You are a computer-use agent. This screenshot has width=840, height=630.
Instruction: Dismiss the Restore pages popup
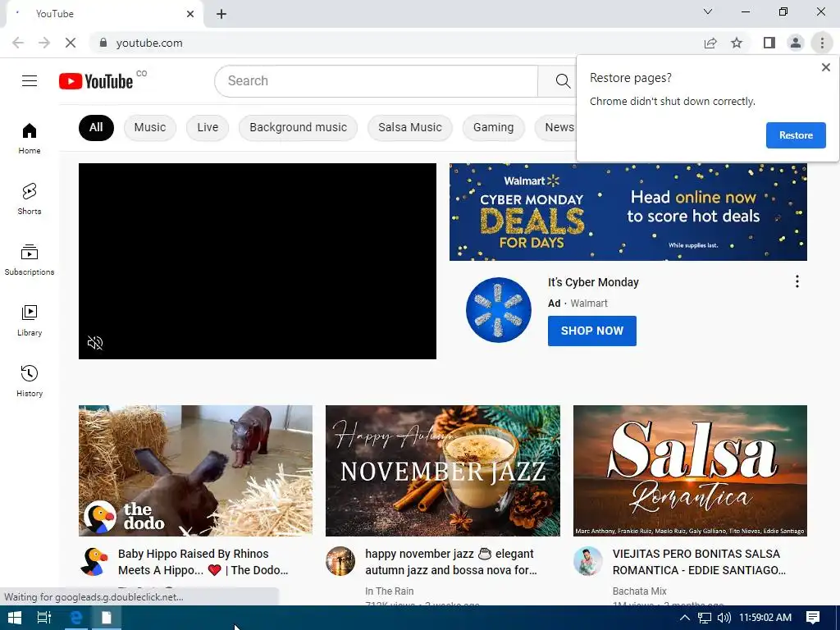(825, 67)
